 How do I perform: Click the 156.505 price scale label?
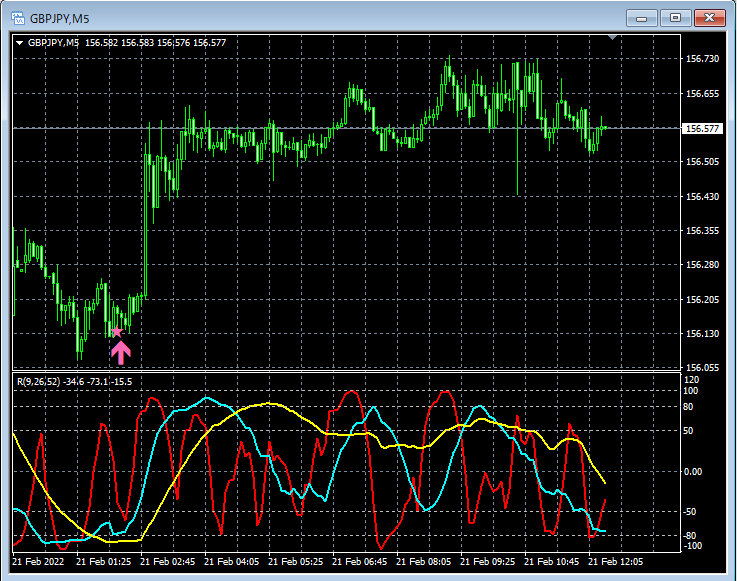coord(702,161)
